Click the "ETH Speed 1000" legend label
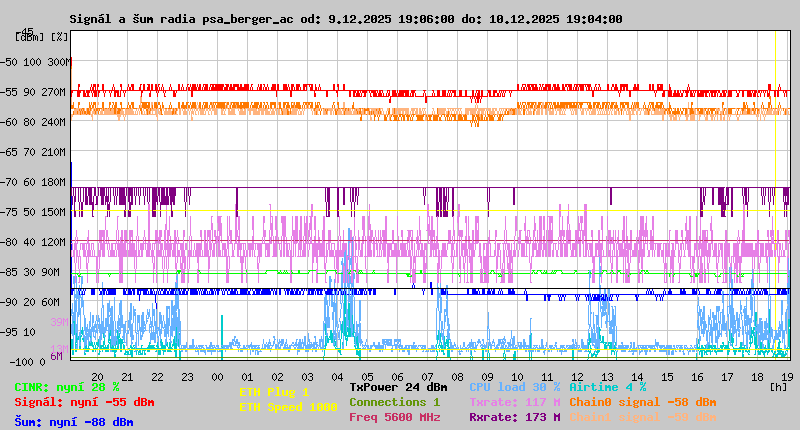 click(288, 407)
